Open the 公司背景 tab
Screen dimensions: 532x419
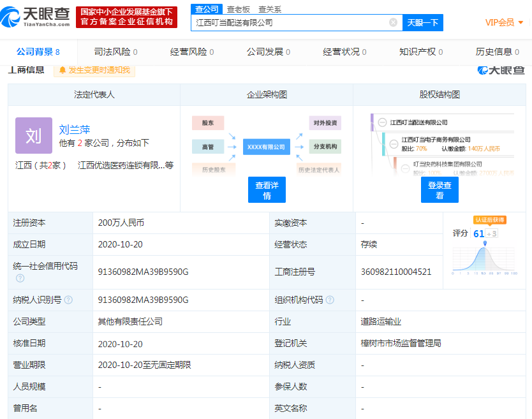pos(38,52)
